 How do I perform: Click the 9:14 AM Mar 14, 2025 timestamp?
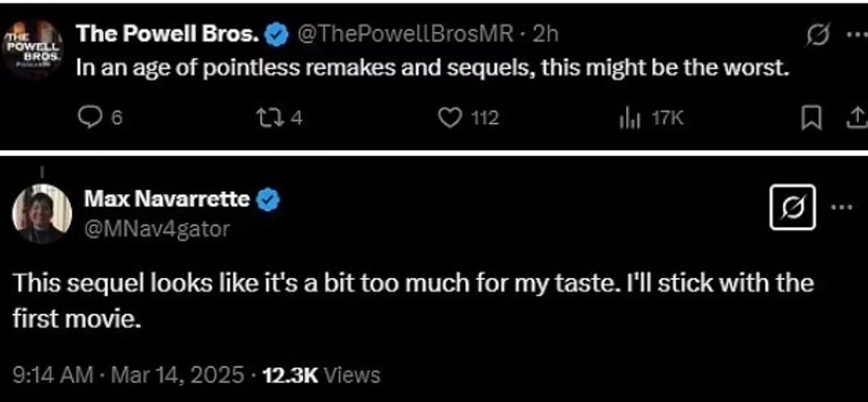pos(128,375)
